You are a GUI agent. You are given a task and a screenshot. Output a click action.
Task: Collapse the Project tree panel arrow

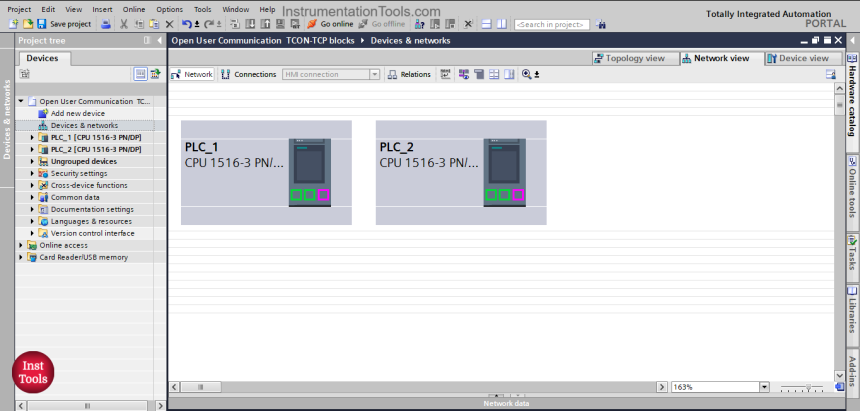pos(160,41)
